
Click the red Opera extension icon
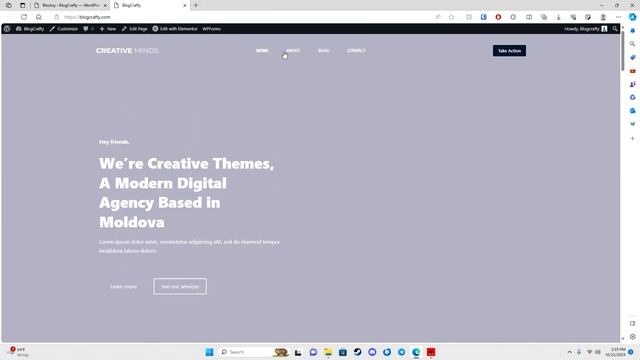[x=498, y=17]
